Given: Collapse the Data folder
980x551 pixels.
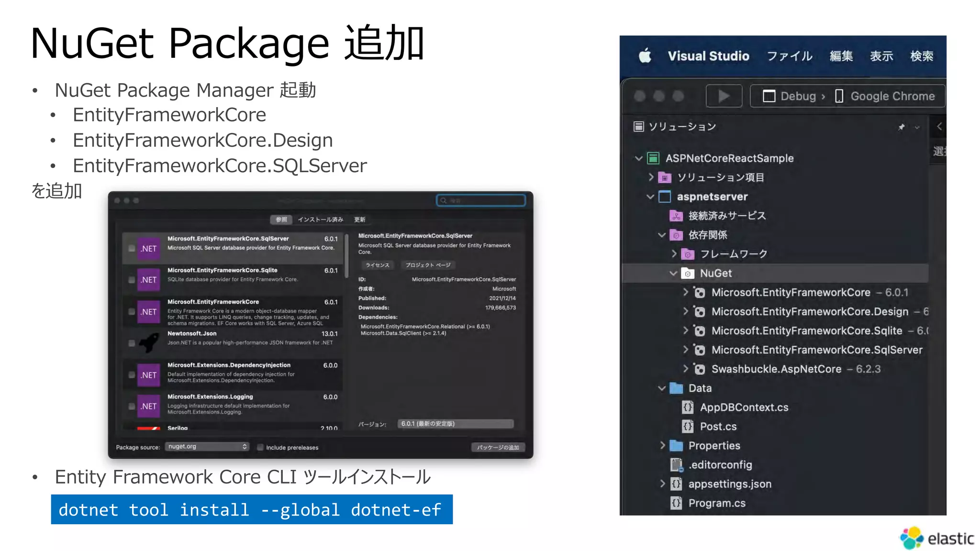Looking at the screenshot, I should [662, 388].
